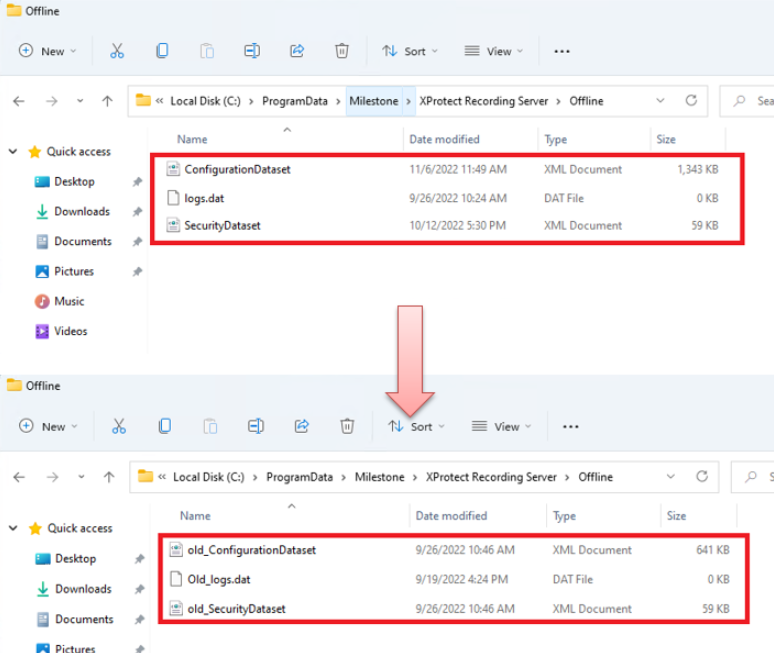This screenshot has height=653, width=774.
Task: Click the Share icon in upper window toolbar
Action: point(297,51)
